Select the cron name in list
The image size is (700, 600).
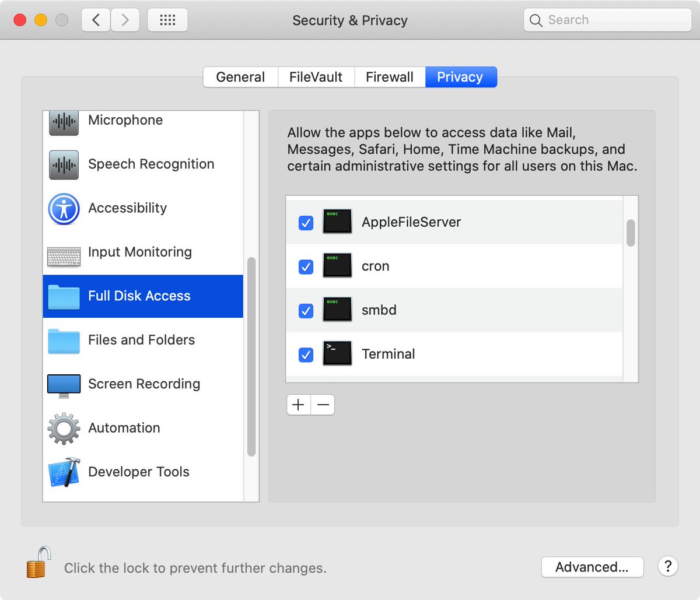point(376,266)
